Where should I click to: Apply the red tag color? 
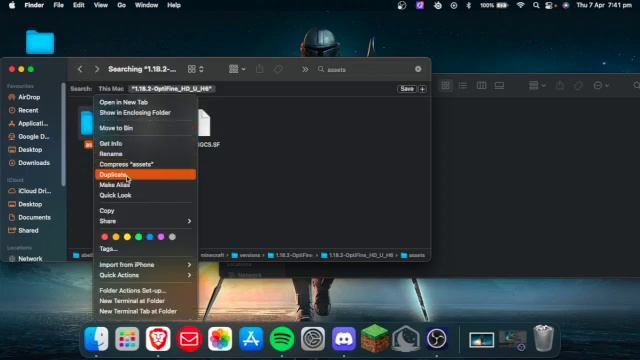coord(105,237)
